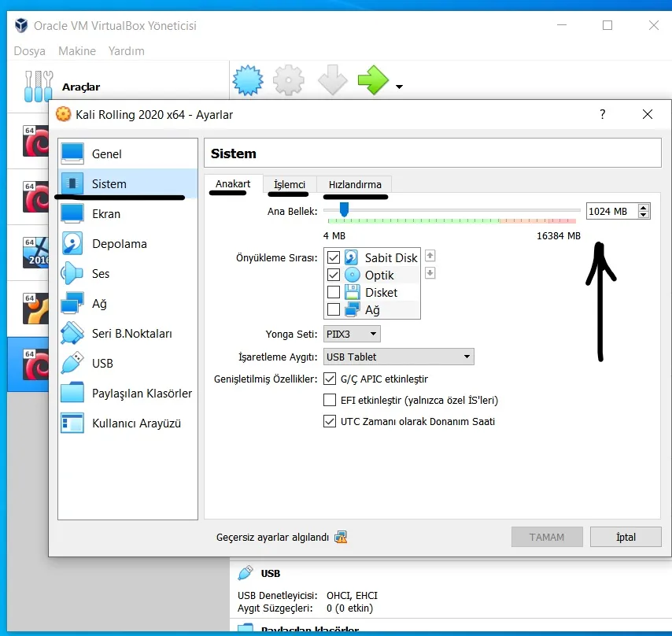Open the USB settings category
672x636 pixels.
(x=127, y=364)
